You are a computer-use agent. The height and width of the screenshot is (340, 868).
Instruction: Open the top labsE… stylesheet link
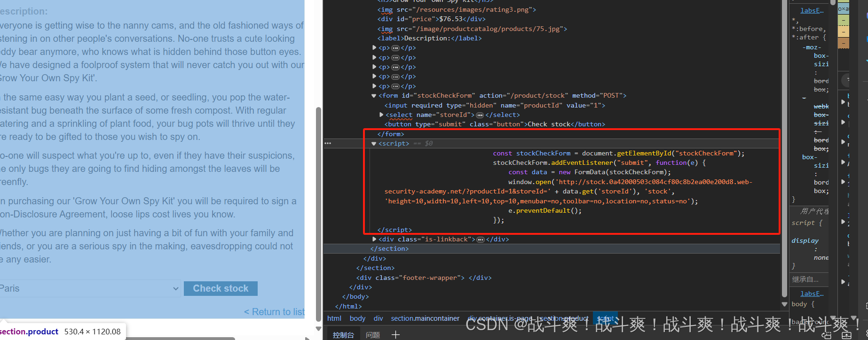[x=812, y=10]
